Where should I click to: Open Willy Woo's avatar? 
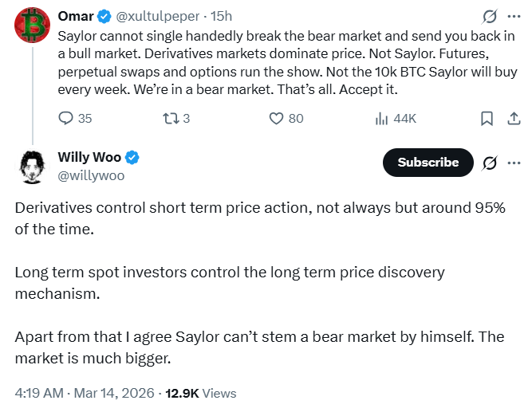30,165
